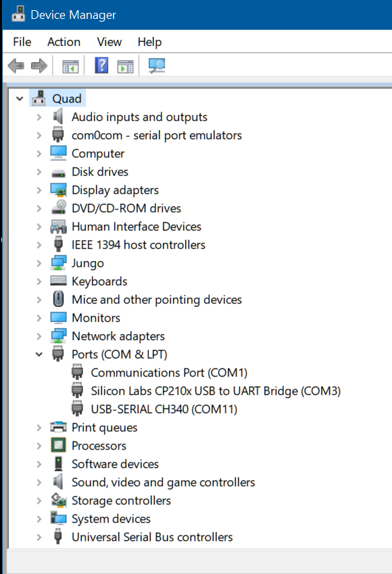Image resolution: width=392 pixels, height=574 pixels.
Task: Click the Print queues printer icon
Action: (x=58, y=427)
